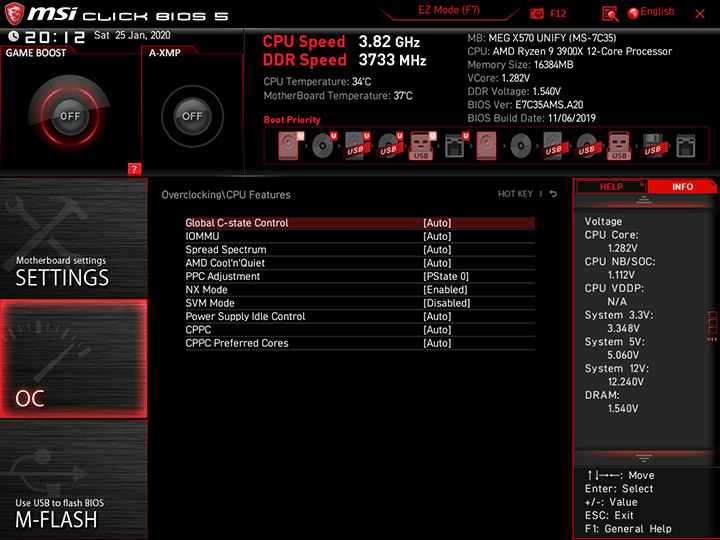
Task: Click the DDR Speed 3733 MHz readout
Action: coord(344,60)
